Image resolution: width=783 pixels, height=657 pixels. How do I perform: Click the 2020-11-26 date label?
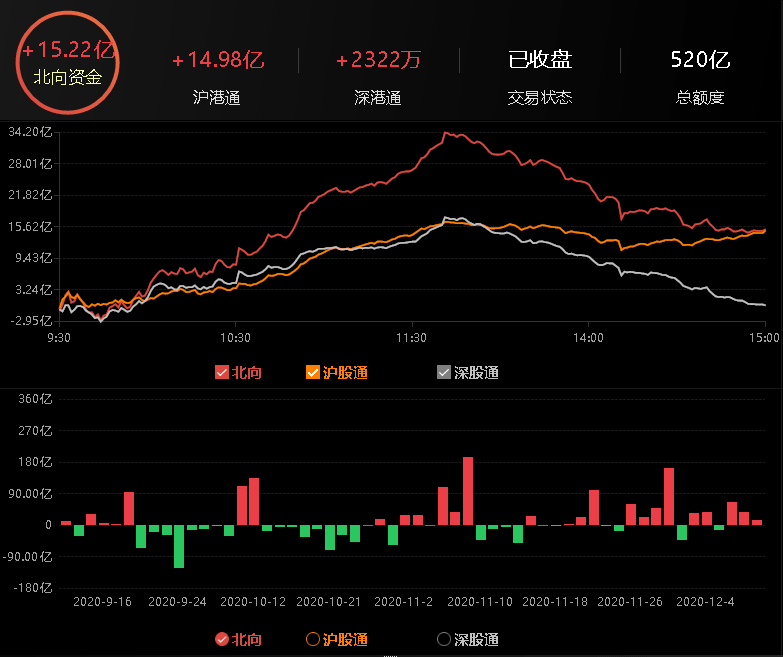[630, 602]
